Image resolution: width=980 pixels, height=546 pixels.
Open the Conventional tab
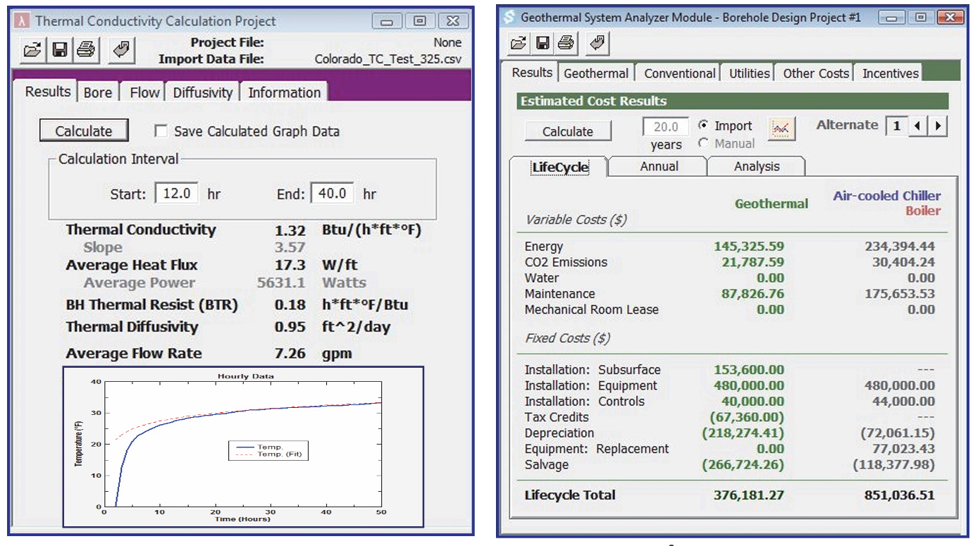680,73
